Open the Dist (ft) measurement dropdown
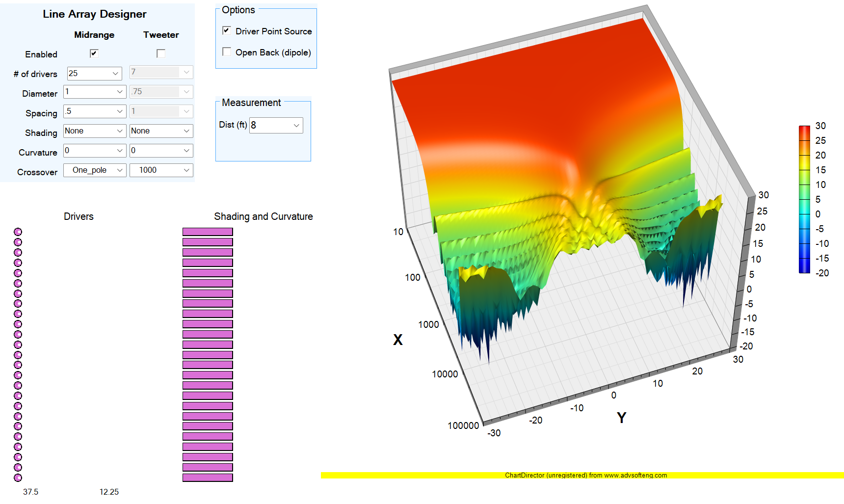Screen dimensions: 844x504 click(276, 125)
